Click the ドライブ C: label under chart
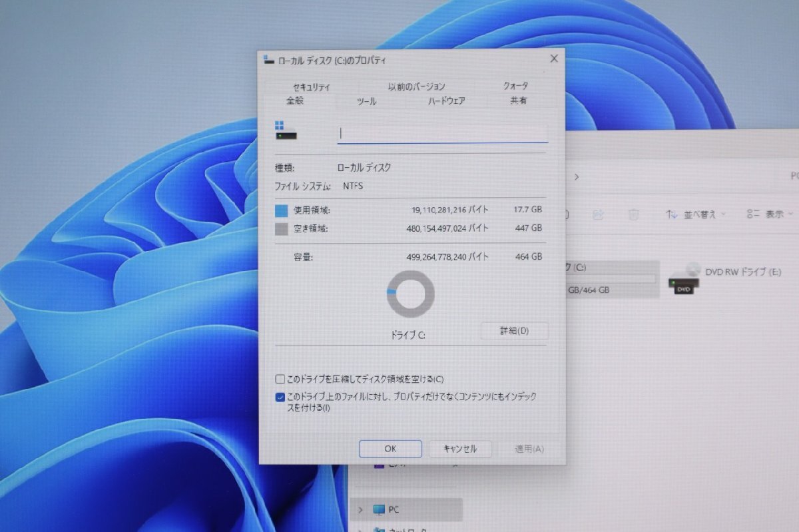 (408, 335)
